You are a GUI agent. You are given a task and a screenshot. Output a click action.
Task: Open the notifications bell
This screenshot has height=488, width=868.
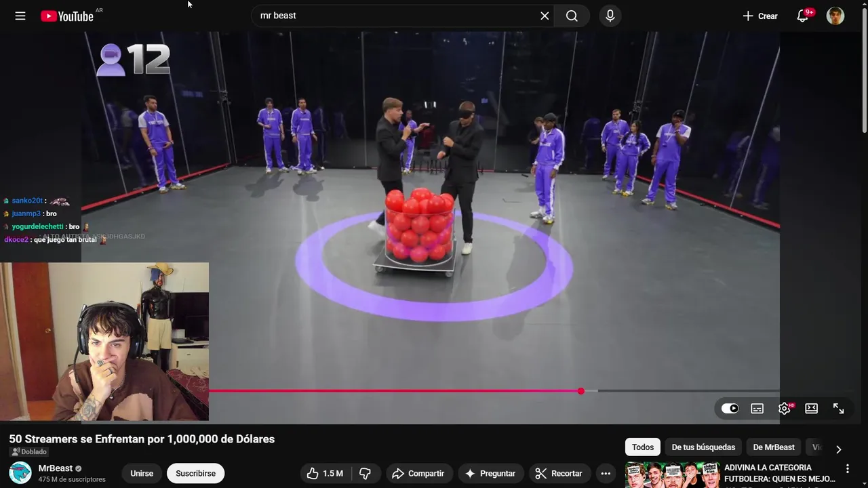[803, 16]
